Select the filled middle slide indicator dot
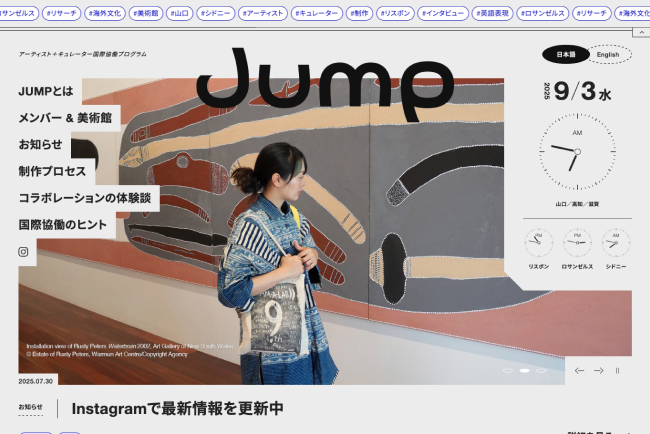 click(x=524, y=371)
